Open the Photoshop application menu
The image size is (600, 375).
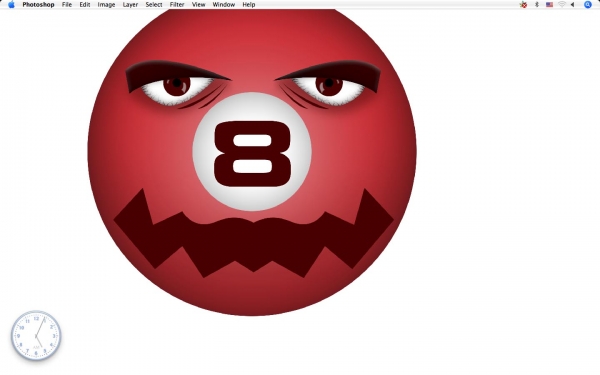(38, 5)
